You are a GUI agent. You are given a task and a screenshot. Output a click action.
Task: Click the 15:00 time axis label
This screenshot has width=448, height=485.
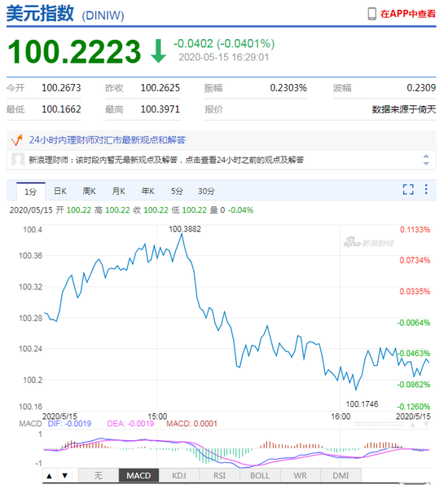pos(157,417)
